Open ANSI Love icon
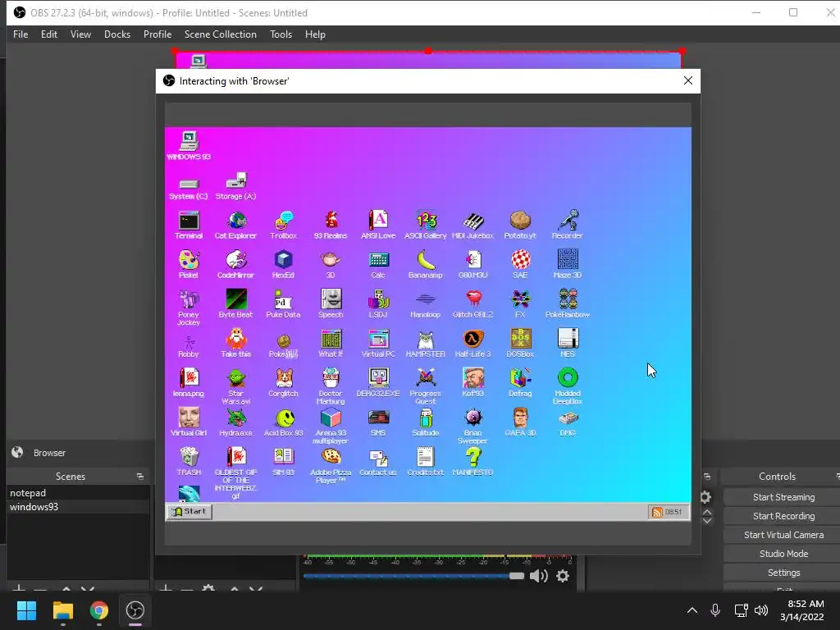The image size is (840, 630). [x=378, y=225]
